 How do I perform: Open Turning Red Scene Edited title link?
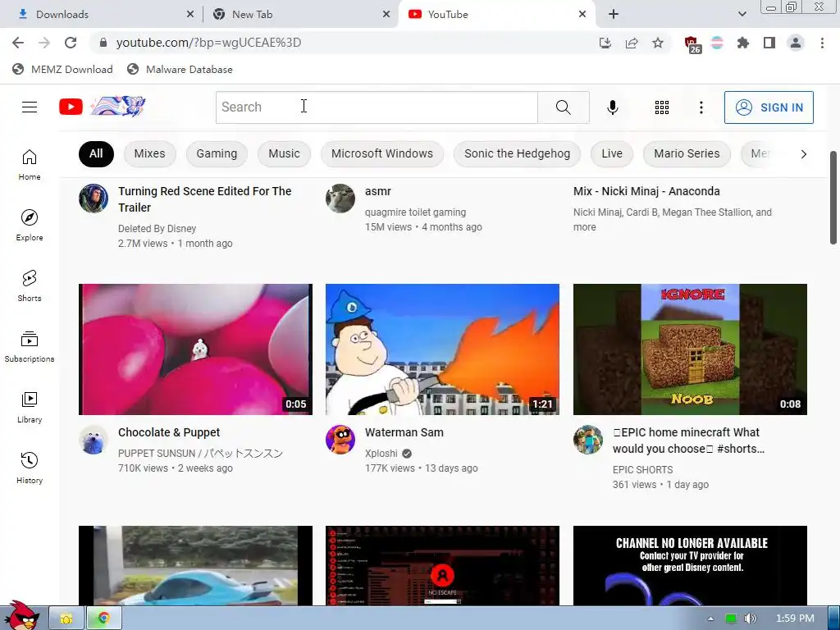pos(204,199)
